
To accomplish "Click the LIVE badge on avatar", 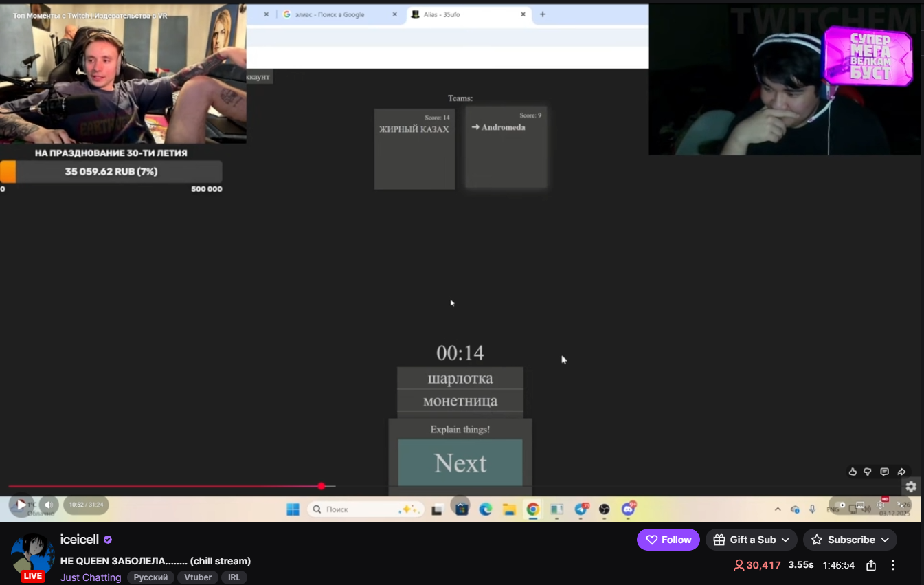I will 32,576.
